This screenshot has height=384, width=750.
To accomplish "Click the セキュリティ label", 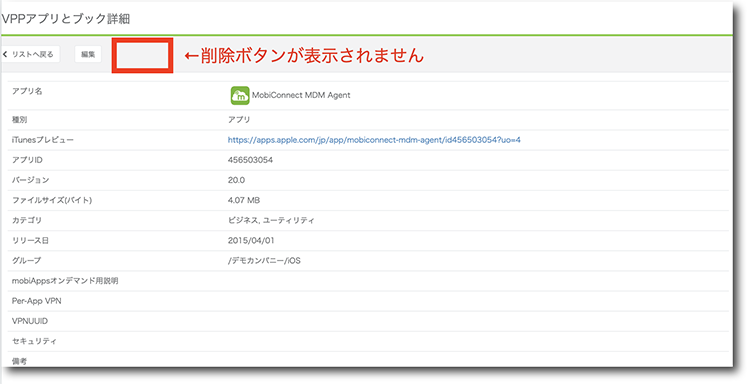I will click(x=34, y=341).
